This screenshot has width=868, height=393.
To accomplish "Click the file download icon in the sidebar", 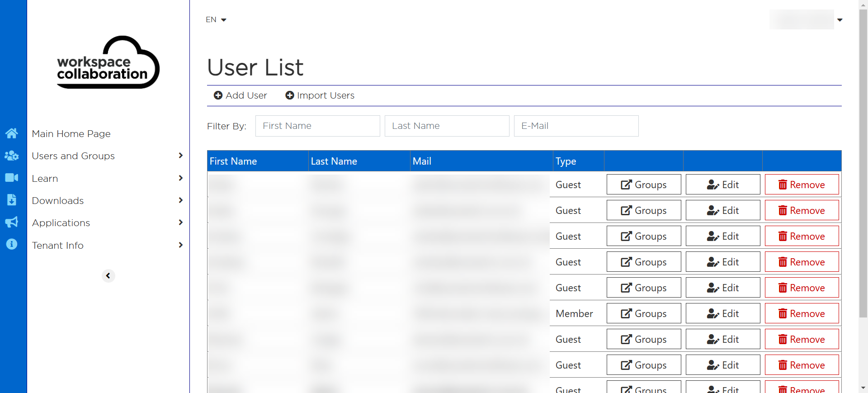I will (x=12, y=200).
